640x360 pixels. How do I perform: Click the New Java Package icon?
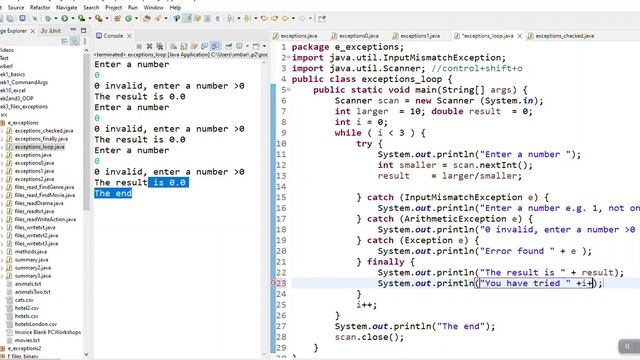coord(118,18)
